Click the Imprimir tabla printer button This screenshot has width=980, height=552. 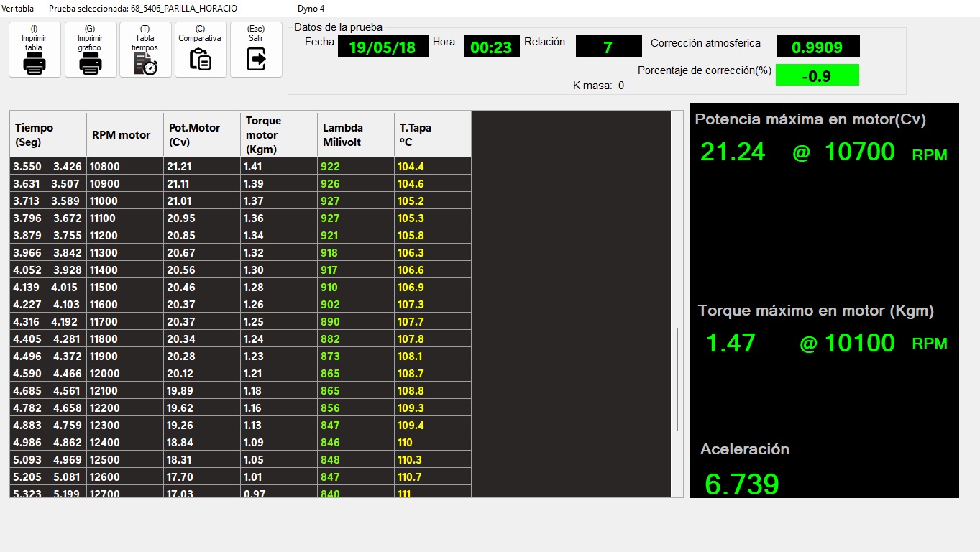point(35,50)
